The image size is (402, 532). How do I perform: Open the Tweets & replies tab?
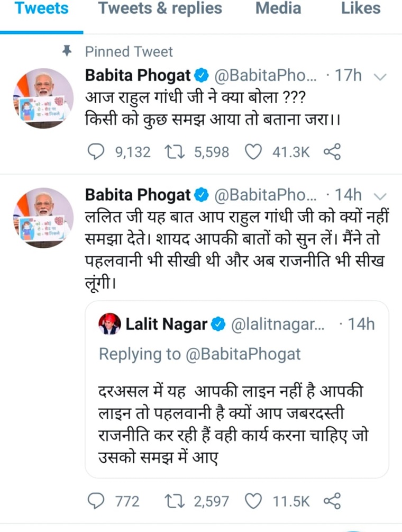pos(160,9)
